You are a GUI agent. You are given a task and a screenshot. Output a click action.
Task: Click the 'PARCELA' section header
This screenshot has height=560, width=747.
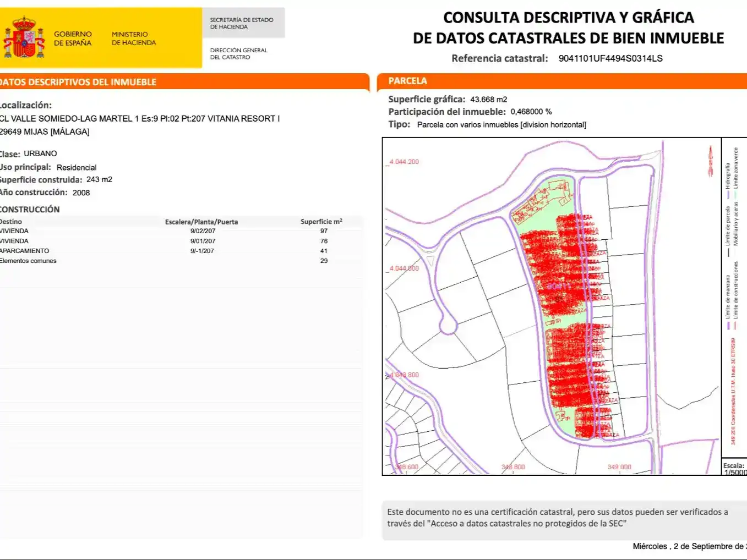click(x=407, y=81)
